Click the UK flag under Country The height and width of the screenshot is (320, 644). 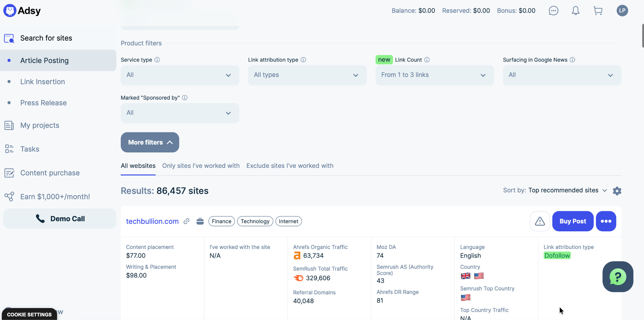click(465, 276)
